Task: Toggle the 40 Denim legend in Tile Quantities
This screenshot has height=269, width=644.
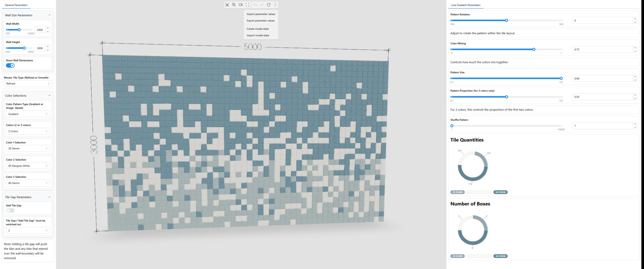Action: (x=500, y=192)
